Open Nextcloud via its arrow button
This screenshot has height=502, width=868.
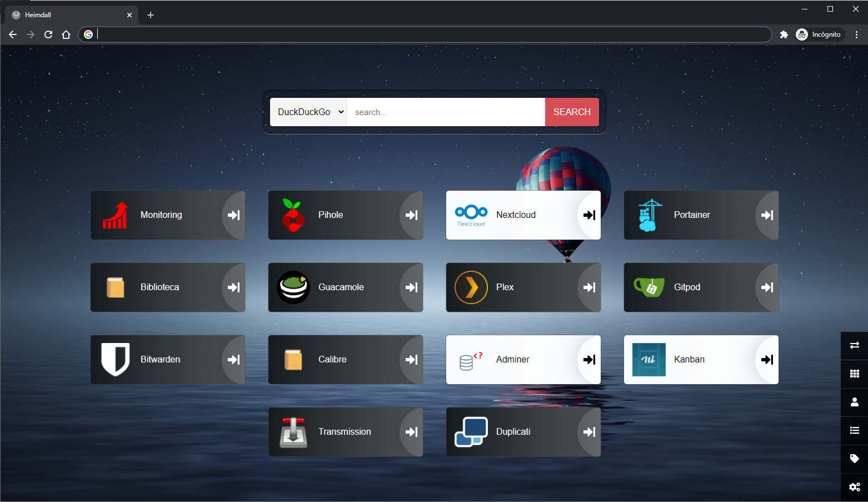point(590,215)
